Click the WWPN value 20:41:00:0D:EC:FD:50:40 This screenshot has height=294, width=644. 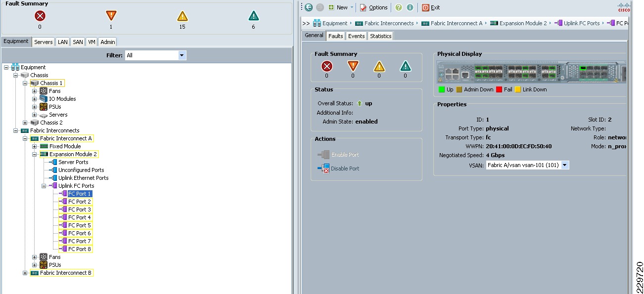[x=518, y=146]
